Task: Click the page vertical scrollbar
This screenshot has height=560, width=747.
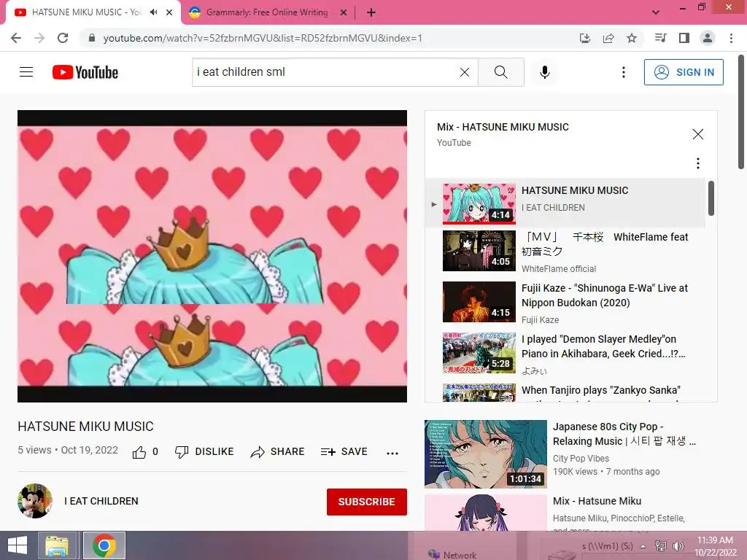Action: (x=741, y=112)
